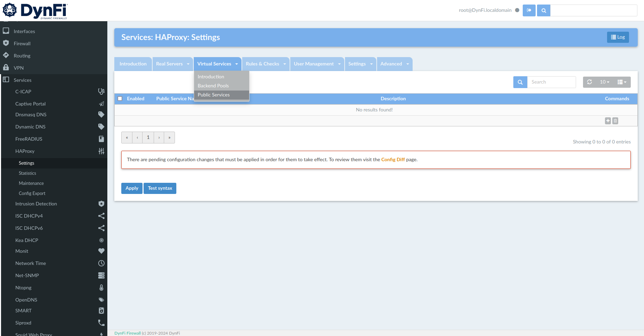Refresh the public services table
The height and width of the screenshot is (336, 644).
point(589,82)
